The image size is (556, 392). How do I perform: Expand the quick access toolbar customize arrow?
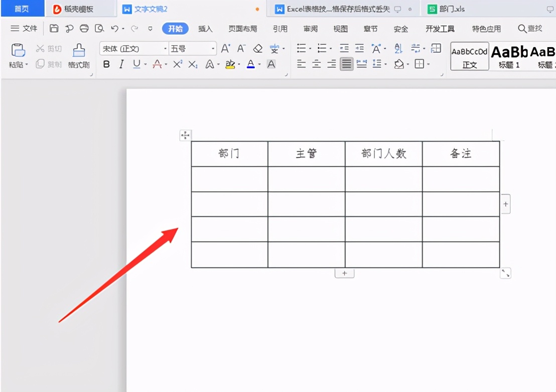[151, 29]
